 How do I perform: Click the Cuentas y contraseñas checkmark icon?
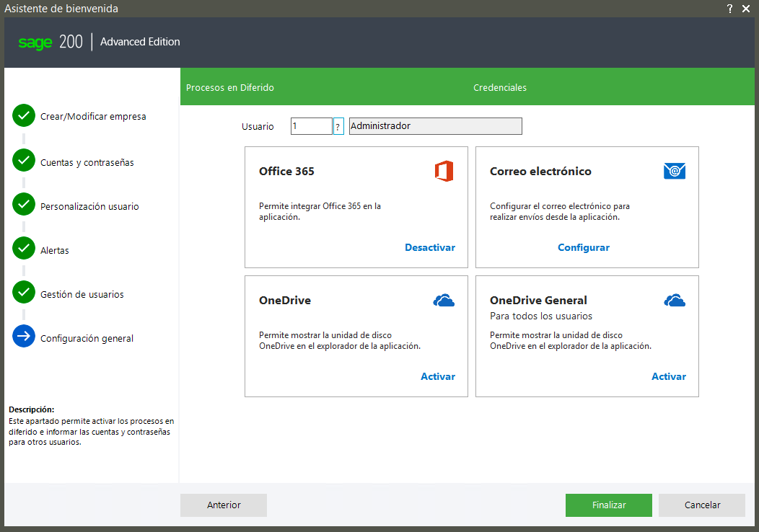click(24, 160)
